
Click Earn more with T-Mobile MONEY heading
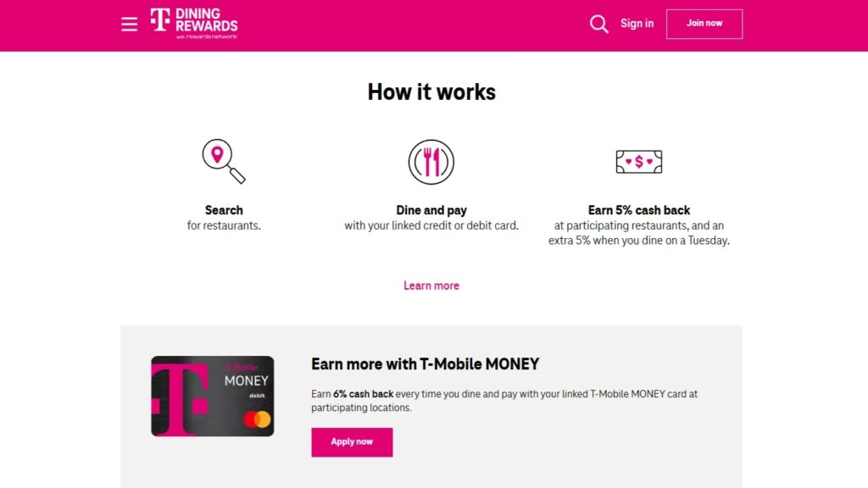[x=425, y=364]
